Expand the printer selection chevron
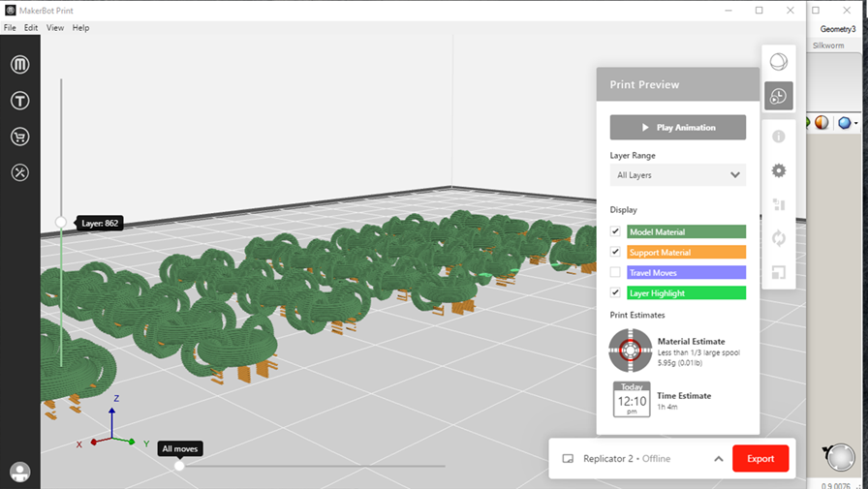This screenshot has height=489, width=868. tap(719, 459)
